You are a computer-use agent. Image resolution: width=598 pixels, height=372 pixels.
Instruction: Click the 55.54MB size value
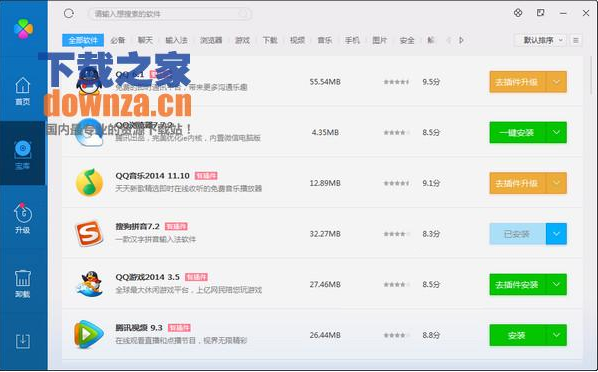pyautogui.click(x=325, y=82)
